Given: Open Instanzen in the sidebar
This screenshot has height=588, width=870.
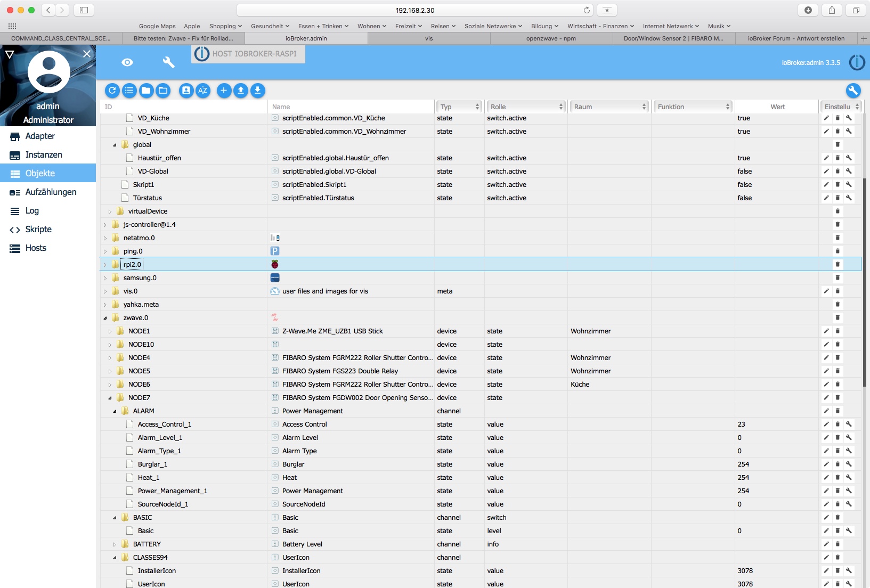Looking at the screenshot, I should tap(48, 155).
